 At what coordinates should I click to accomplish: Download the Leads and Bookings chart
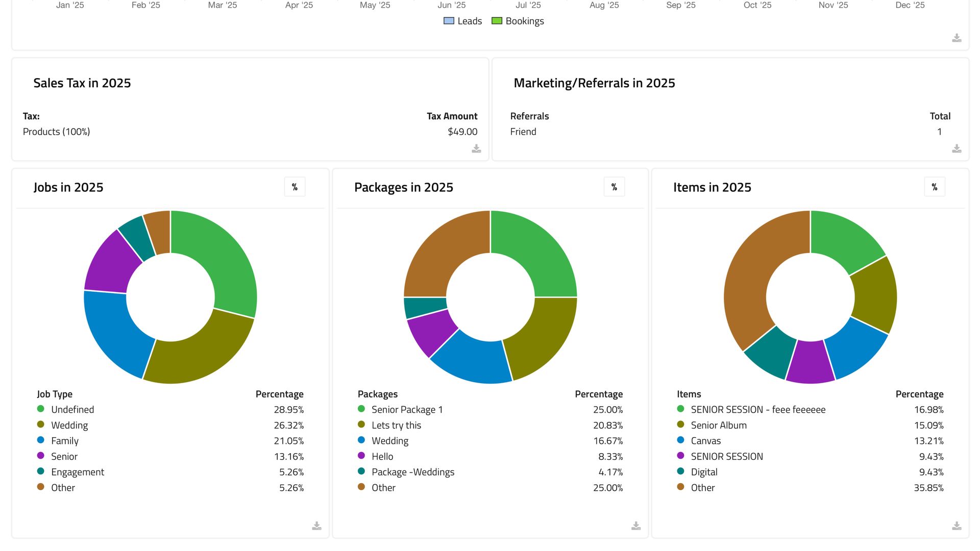[957, 38]
